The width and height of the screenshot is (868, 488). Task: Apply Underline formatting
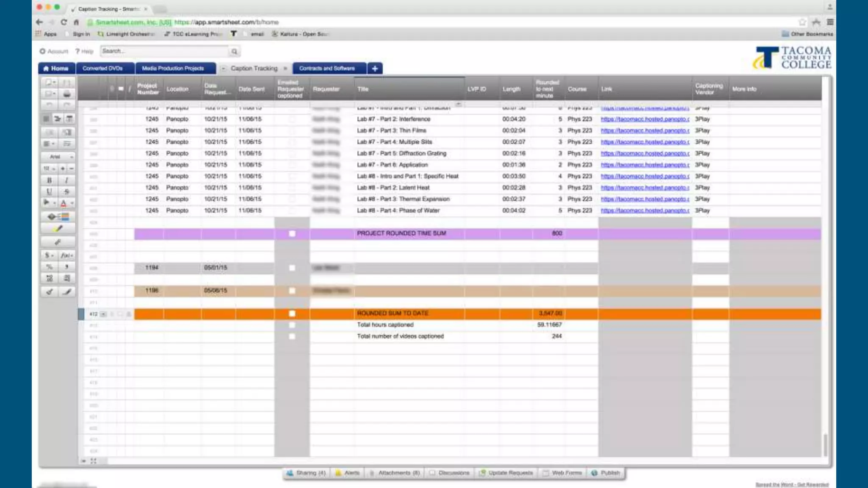(x=49, y=191)
